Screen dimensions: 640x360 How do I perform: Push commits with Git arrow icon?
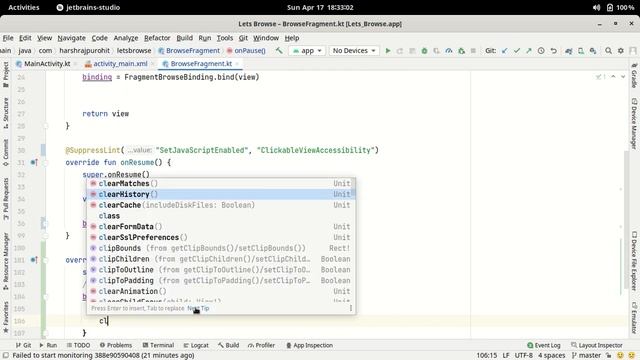pyautogui.click(x=529, y=51)
